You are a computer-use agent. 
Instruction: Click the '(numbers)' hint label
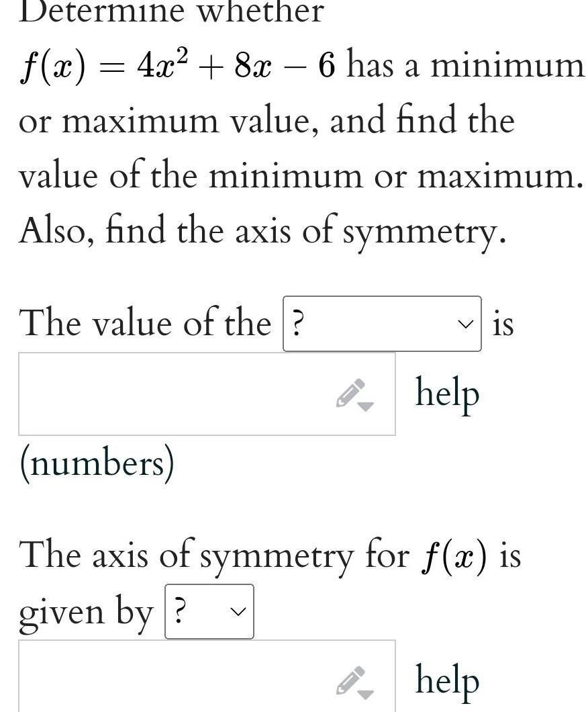[x=96, y=463]
